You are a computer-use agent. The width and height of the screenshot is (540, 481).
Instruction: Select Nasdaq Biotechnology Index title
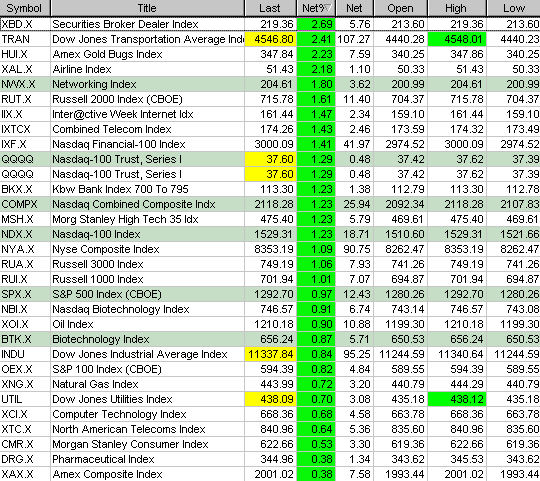point(121,309)
